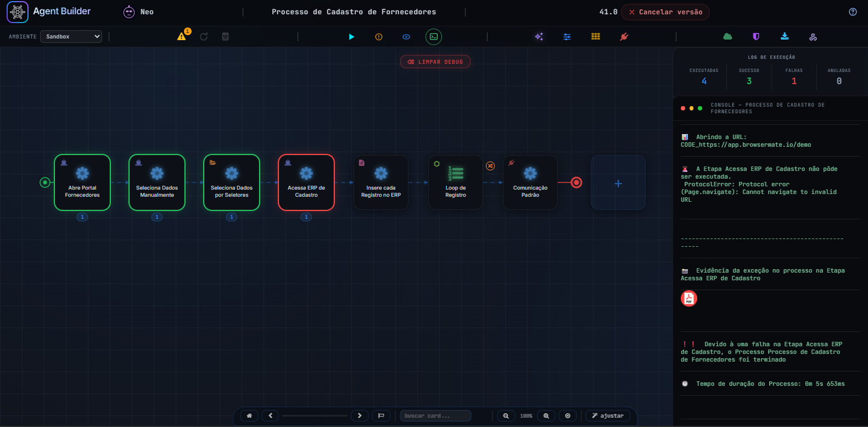
Task: Click the Limpar Debug button
Action: [435, 62]
